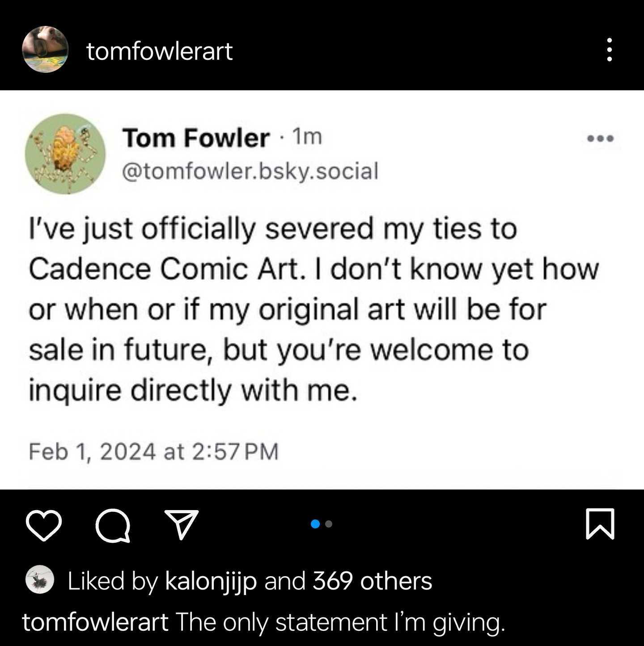Image resolution: width=644 pixels, height=646 pixels.
Task: Click the blue active carousel dot
Action: tap(315, 524)
